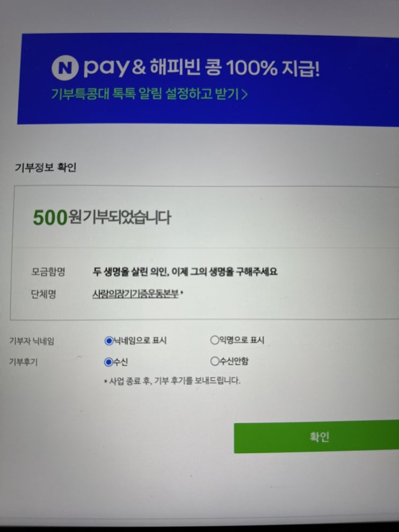Confirm with the green 확인 button

click(x=316, y=436)
